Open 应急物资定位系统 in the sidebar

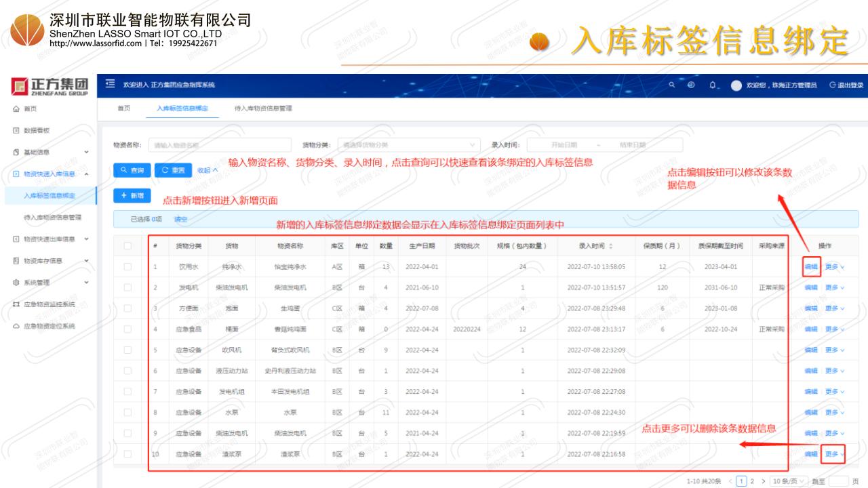[48, 325]
